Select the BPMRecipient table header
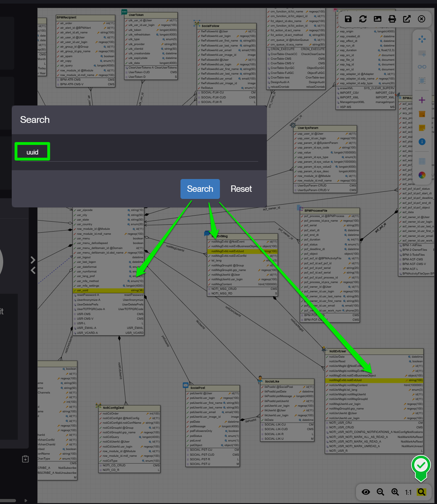This screenshot has height=504, width=437. pyautogui.click(x=85, y=17)
